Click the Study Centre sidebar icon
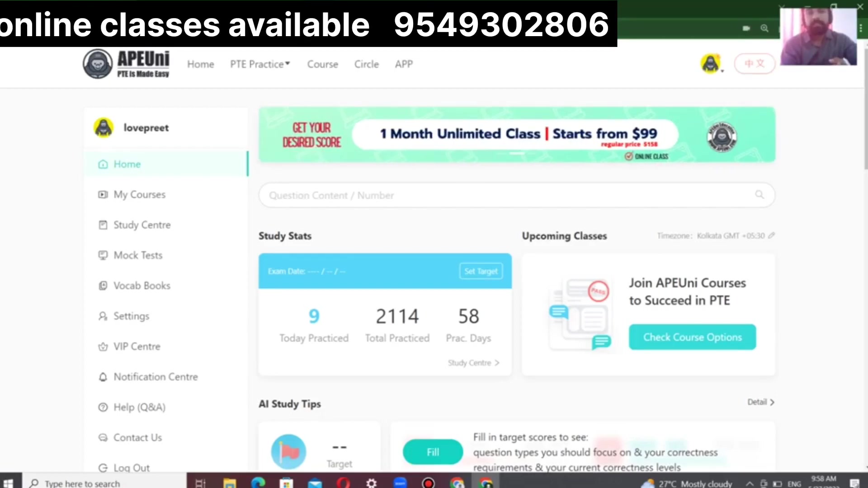The height and width of the screenshot is (488, 868). point(103,225)
